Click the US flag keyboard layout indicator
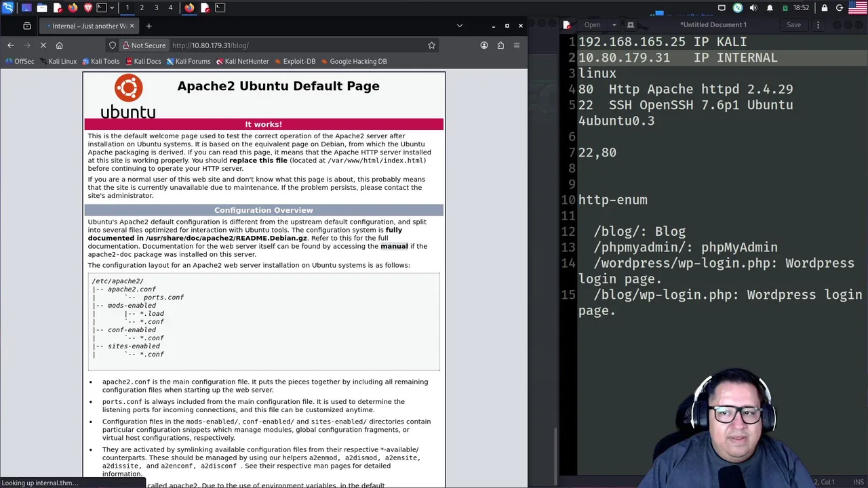868x488 pixels. 857,7
